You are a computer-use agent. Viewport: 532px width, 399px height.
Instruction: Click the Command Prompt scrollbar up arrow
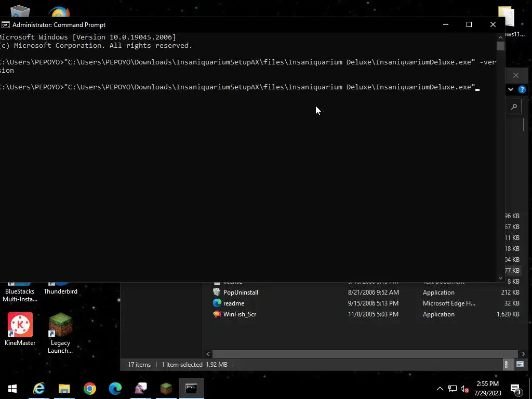pos(500,37)
